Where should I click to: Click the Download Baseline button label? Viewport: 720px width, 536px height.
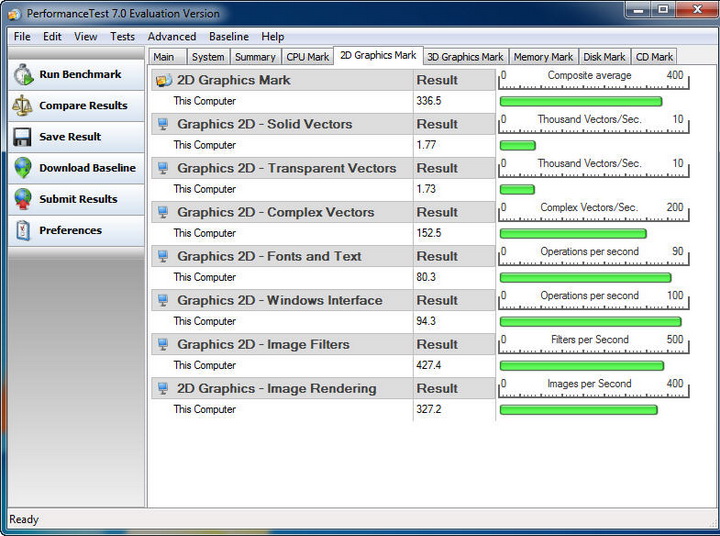click(x=87, y=168)
